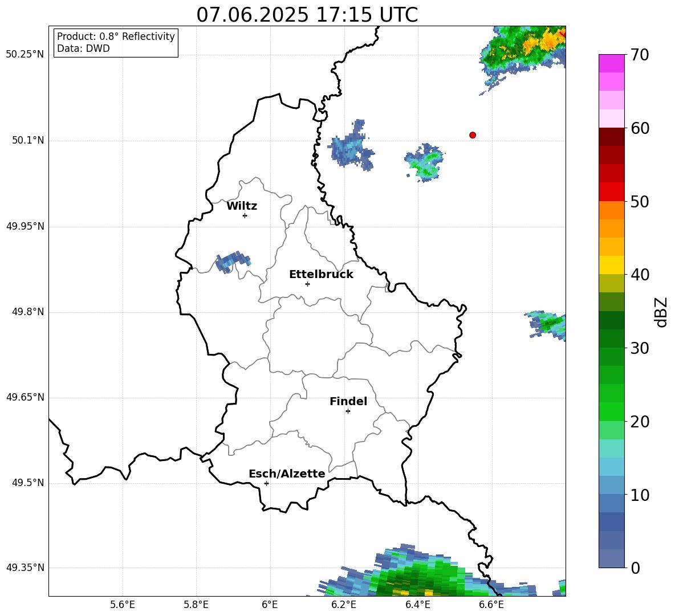The width and height of the screenshot is (675, 616).
Task: Click the 6.4°E longitude label
Action: pyautogui.click(x=417, y=605)
